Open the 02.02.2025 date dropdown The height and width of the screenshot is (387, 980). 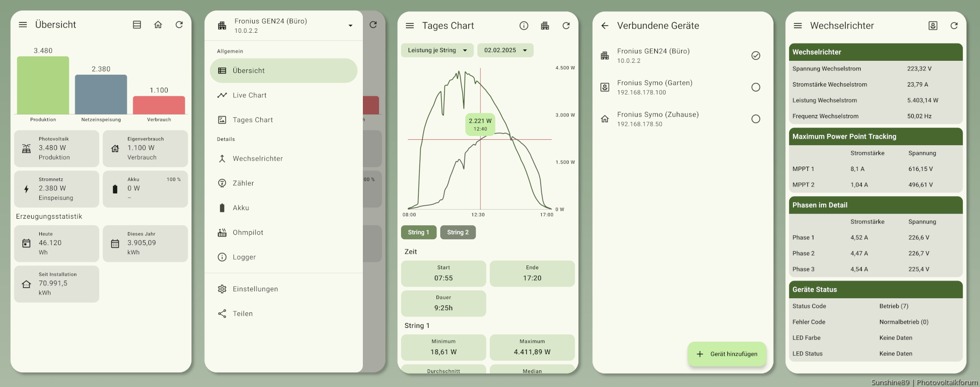505,51
